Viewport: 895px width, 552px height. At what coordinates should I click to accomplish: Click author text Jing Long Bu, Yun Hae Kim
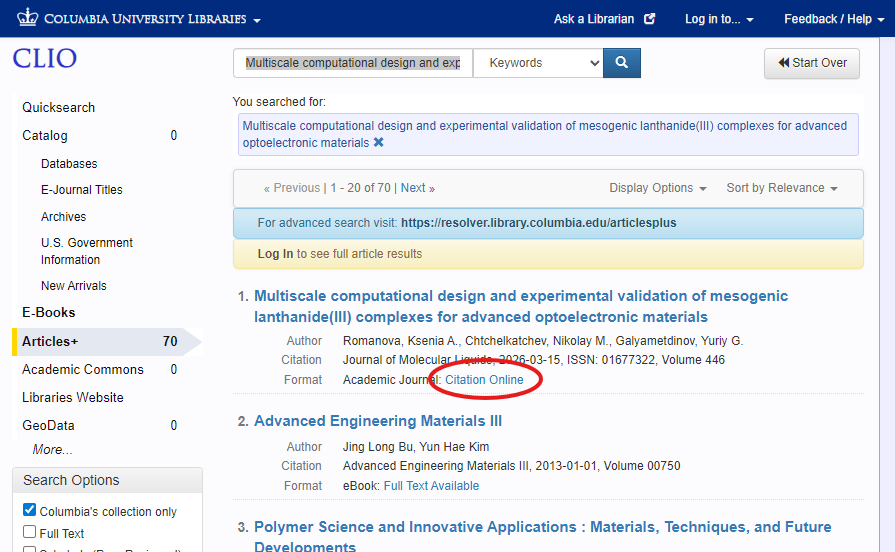[416, 446]
